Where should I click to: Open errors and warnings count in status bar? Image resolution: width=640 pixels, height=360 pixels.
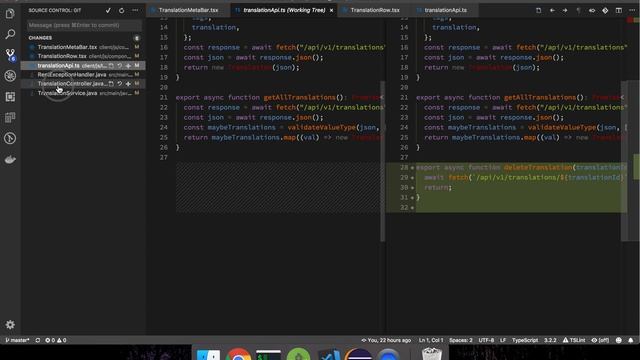click(56, 340)
